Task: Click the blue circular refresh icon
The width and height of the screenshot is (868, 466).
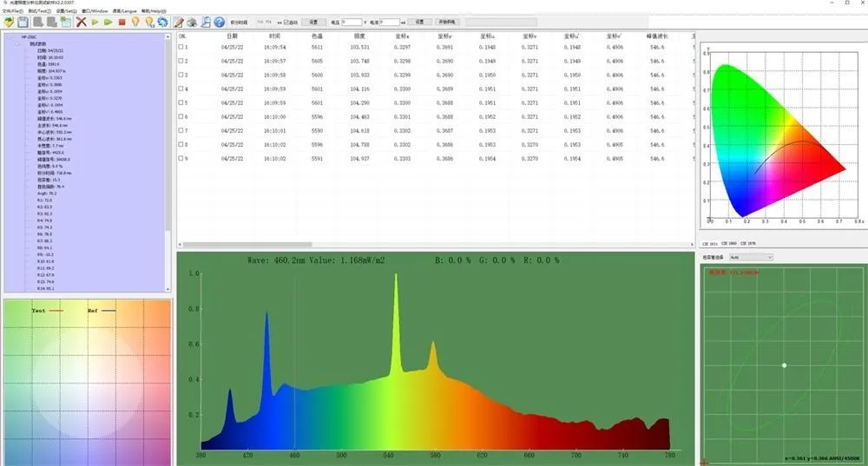Action: pos(162,21)
